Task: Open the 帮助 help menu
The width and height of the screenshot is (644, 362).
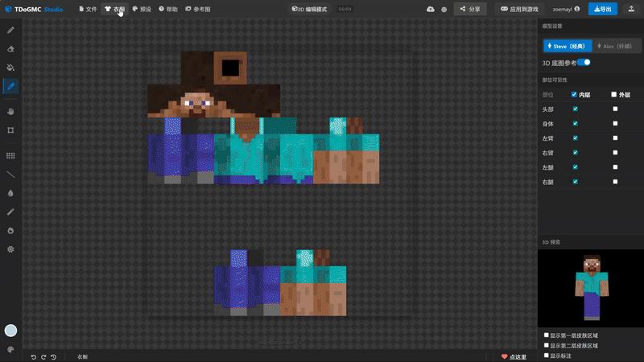Action: point(168,9)
